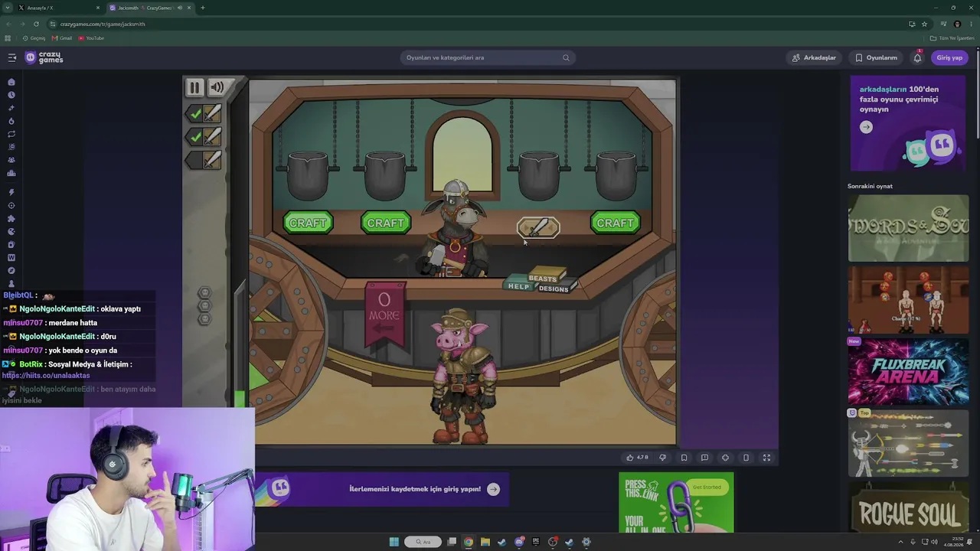Open the browser apps grid
Screen dimensions: 980x551
pos(8,38)
